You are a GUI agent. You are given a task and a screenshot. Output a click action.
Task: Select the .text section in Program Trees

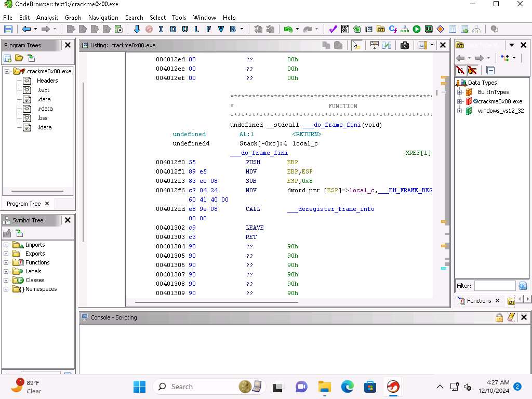[x=43, y=90]
